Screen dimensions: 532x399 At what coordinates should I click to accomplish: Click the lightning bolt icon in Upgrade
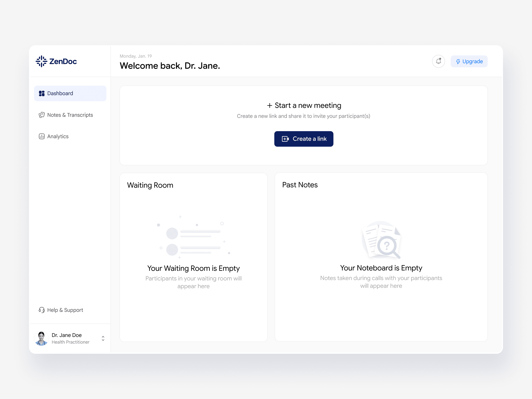click(x=458, y=61)
